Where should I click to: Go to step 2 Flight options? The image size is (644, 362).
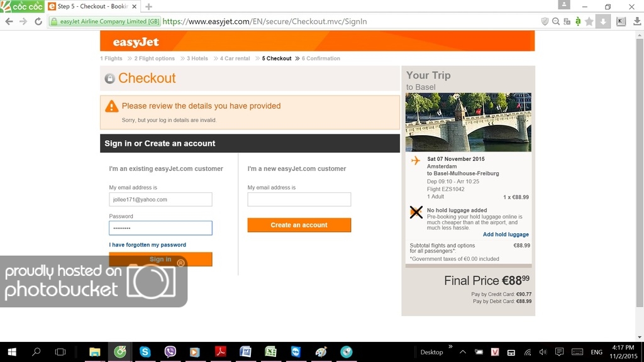[155, 58]
